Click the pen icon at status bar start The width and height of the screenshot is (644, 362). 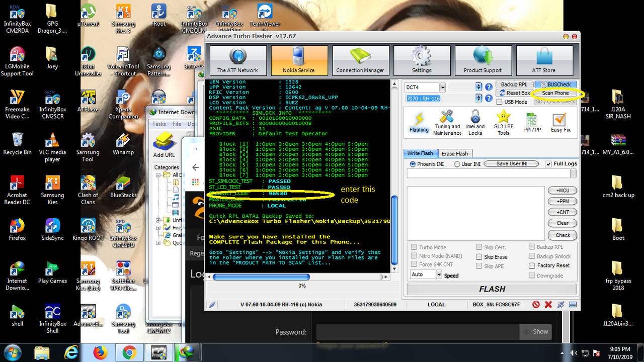tap(212, 304)
